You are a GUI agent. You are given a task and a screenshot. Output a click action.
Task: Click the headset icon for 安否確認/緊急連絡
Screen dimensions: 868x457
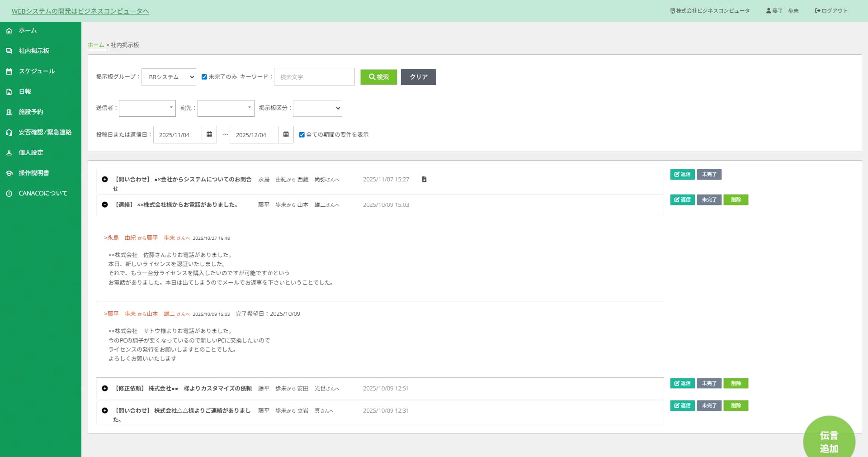[x=9, y=133]
